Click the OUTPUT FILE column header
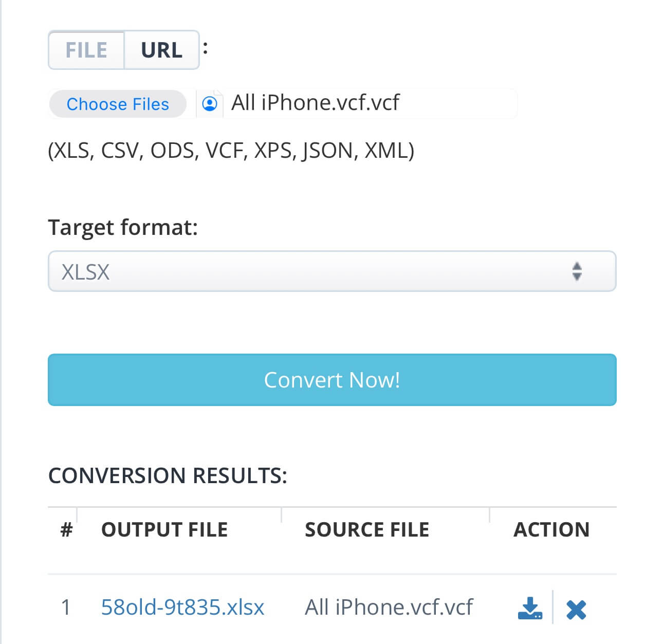The height and width of the screenshot is (644, 663). pyautogui.click(x=164, y=530)
